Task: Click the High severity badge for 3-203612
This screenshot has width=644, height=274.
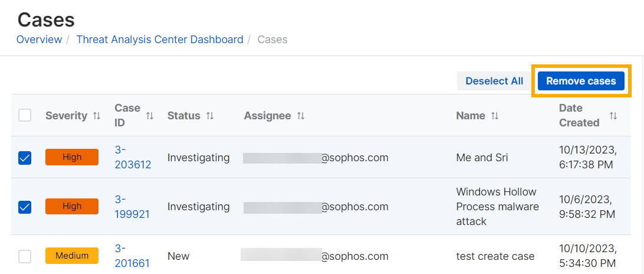Action: click(x=72, y=157)
